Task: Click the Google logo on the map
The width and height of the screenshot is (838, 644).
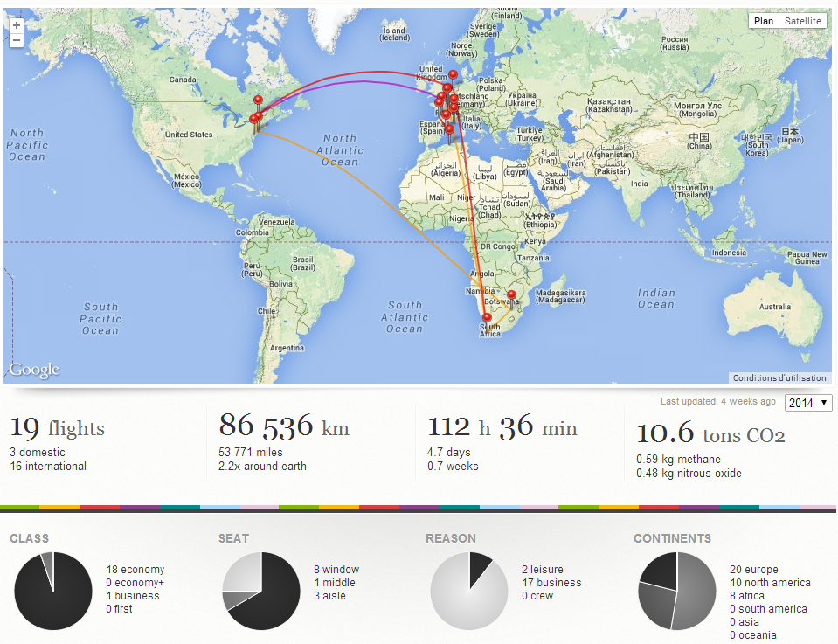Action: click(x=34, y=370)
